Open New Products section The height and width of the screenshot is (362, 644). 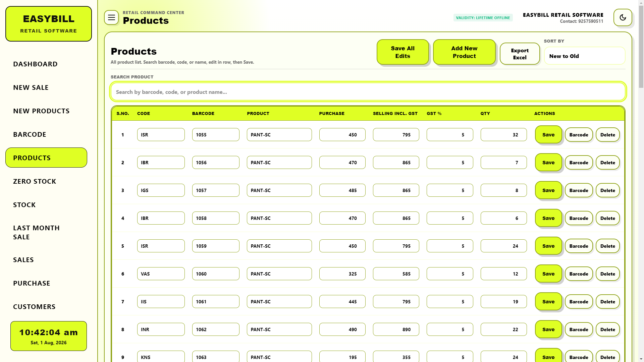click(46, 111)
